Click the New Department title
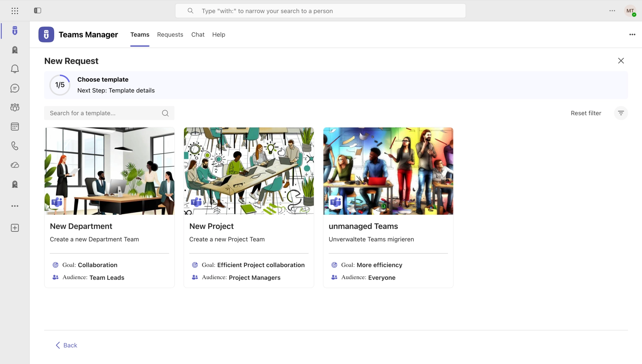Screen dimensions: 642x364 coord(81,226)
